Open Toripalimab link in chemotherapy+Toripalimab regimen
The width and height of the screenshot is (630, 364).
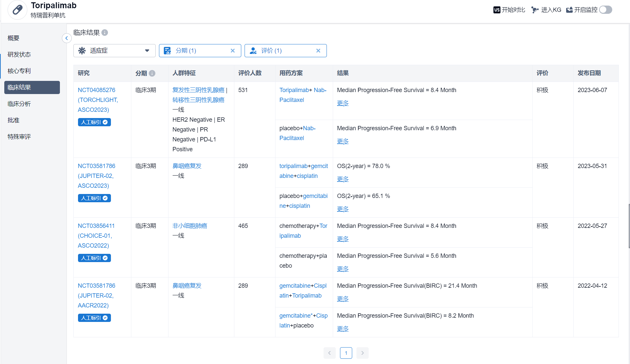tap(303, 231)
